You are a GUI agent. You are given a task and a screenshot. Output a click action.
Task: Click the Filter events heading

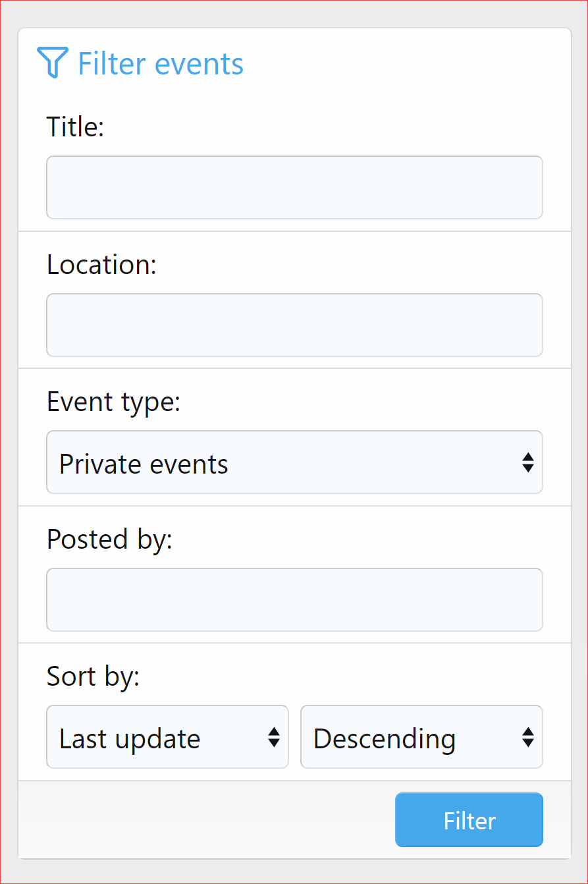coord(160,63)
